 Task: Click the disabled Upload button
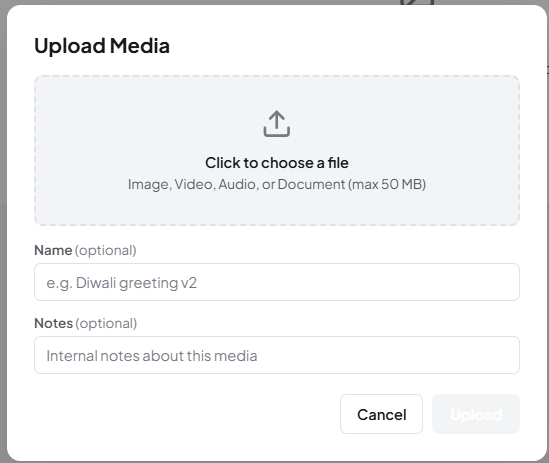[x=476, y=414]
